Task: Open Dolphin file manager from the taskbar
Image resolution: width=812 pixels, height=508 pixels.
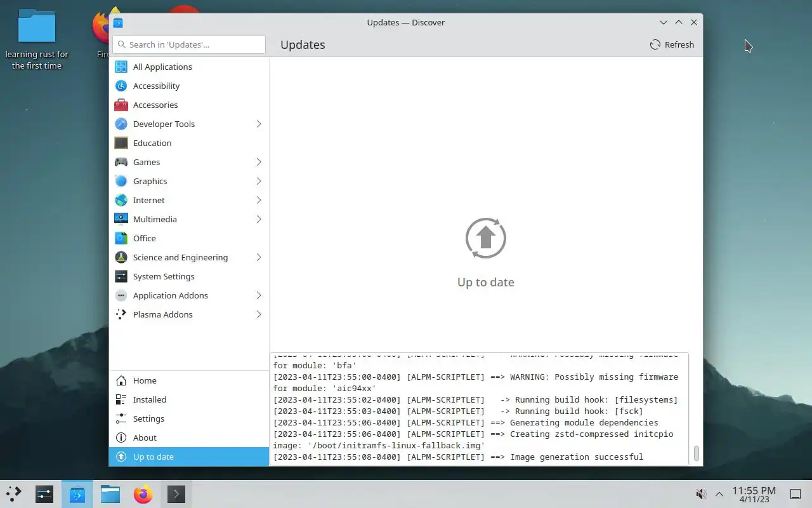Action: click(x=110, y=493)
